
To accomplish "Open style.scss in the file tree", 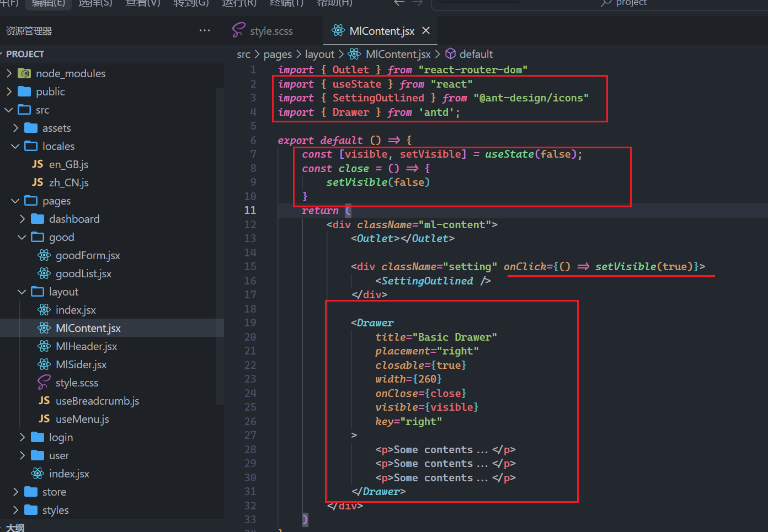I will coord(77,383).
